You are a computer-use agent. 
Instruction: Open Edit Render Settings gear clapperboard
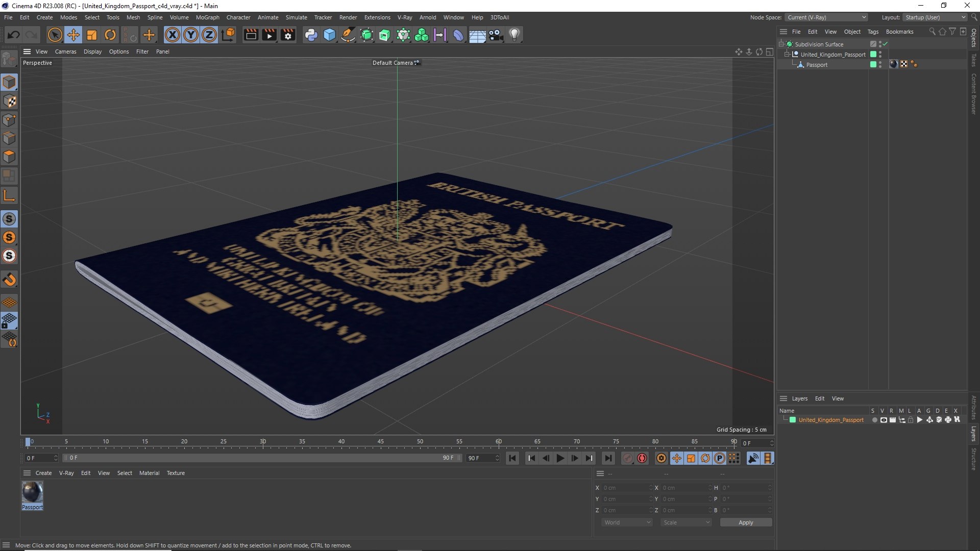click(x=288, y=35)
